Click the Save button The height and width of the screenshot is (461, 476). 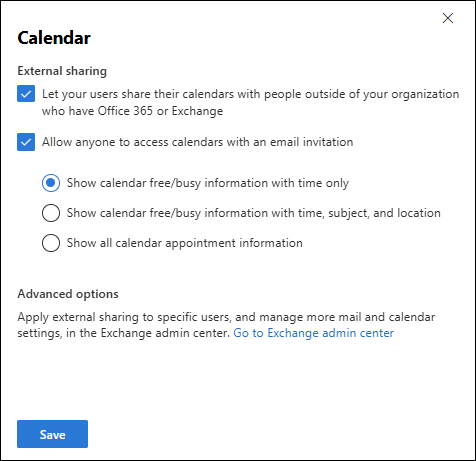[53, 434]
